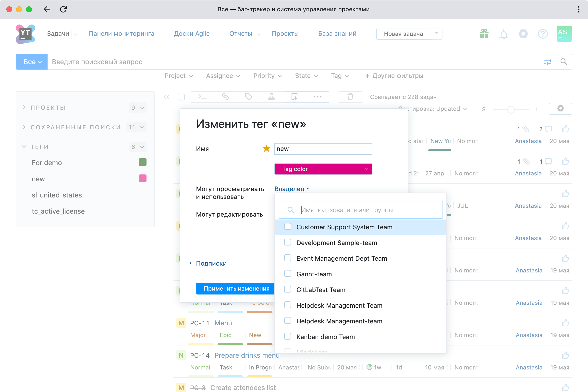Click the YouTrack logo icon
588x392 pixels.
25,34
